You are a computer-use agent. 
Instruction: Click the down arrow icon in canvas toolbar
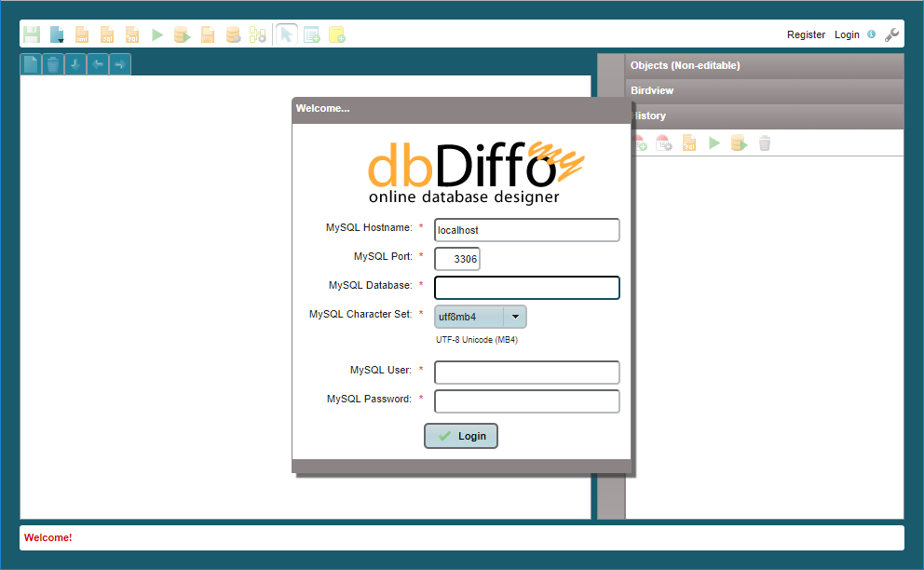(x=75, y=64)
